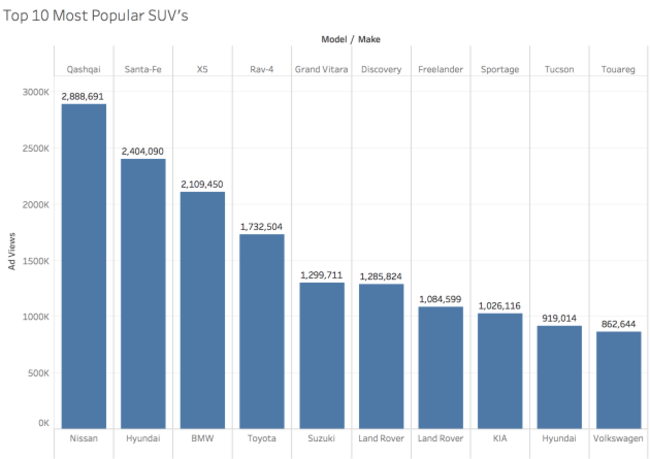Image resolution: width=650 pixels, height=459 pixels.
Task: Click the BMW label below the chart
Action: [x=202, y=438]
